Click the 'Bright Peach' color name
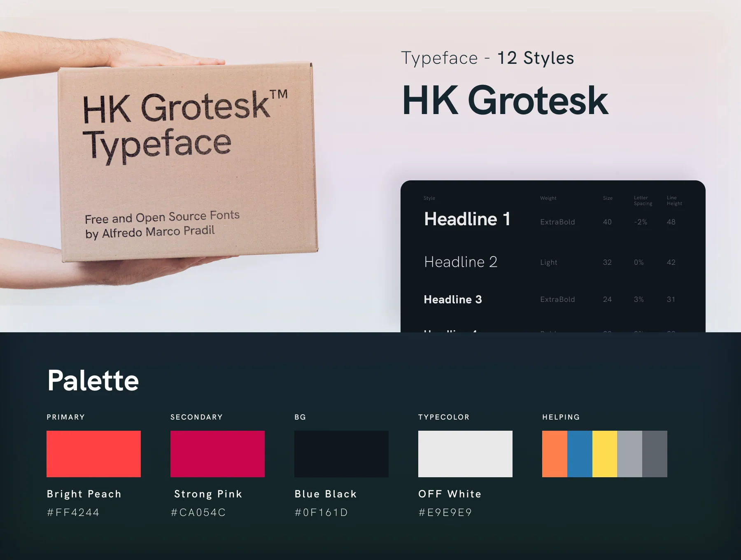This screenshot has width=741, height=560. point(84,494)
